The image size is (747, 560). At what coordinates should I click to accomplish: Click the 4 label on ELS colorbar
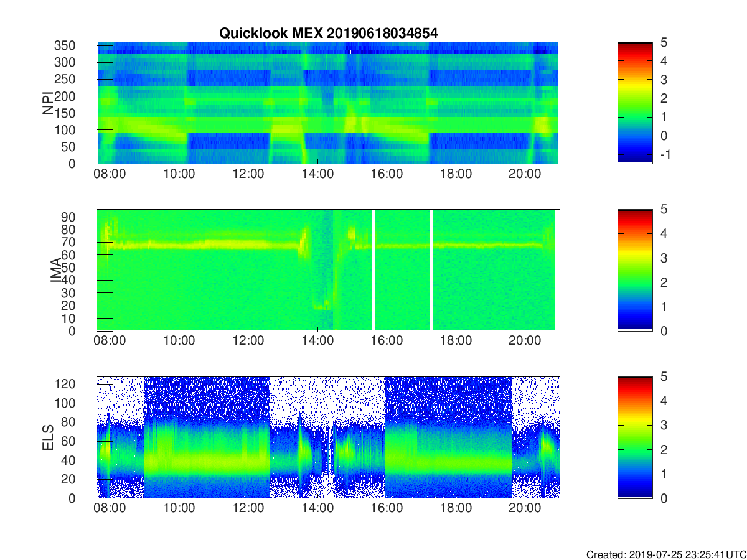tap(663, 401)
